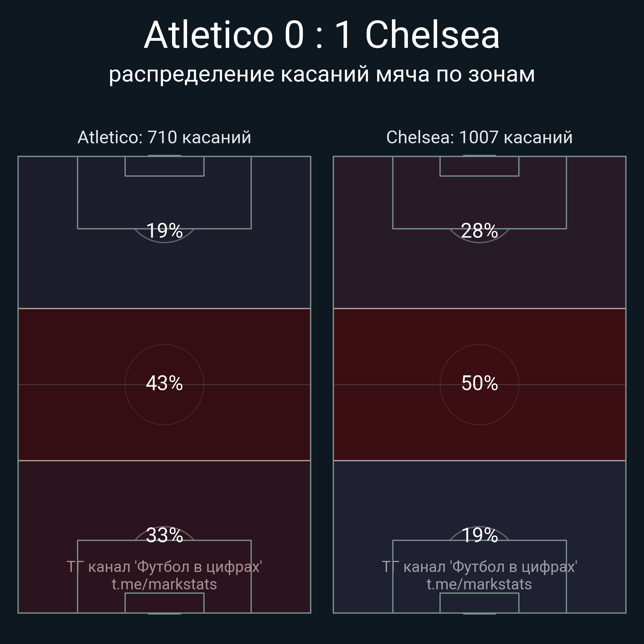This screenshot has height=644, width=644.
Task: Click Atletico's 33% bottom zone label
Action: click(164, 536)
